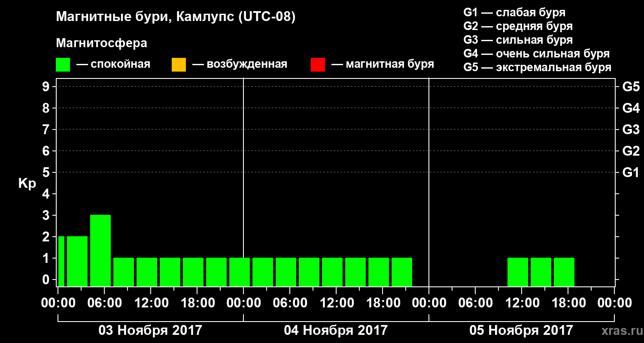The image size is (644, 343).
Task: Click the last green bar on 05 Ноября
Action: point(564,272)
